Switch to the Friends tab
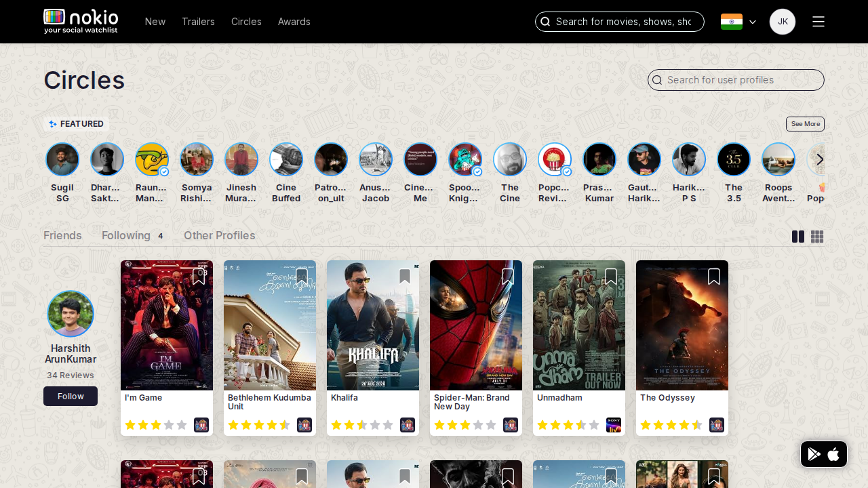 (62, 235)
